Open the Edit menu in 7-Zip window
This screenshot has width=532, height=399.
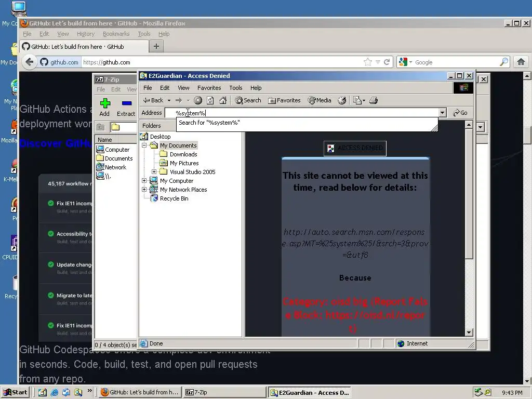116,89
